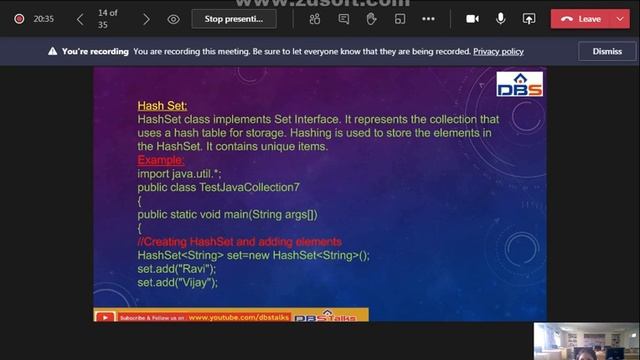Dismiss the recording notification
The width and height of the screenshot is (640, 360).
tap(607, 51)
